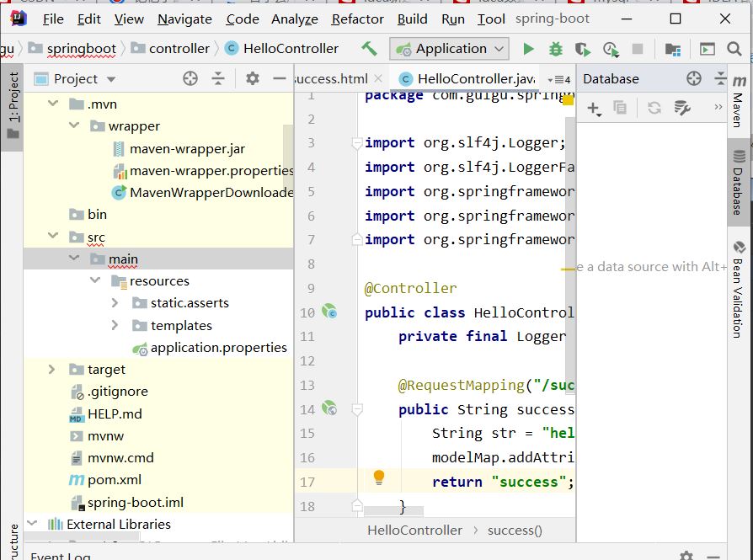Toggle the 1: Project side tool window
The image size is (753, 560).
[x=13, y=106]
